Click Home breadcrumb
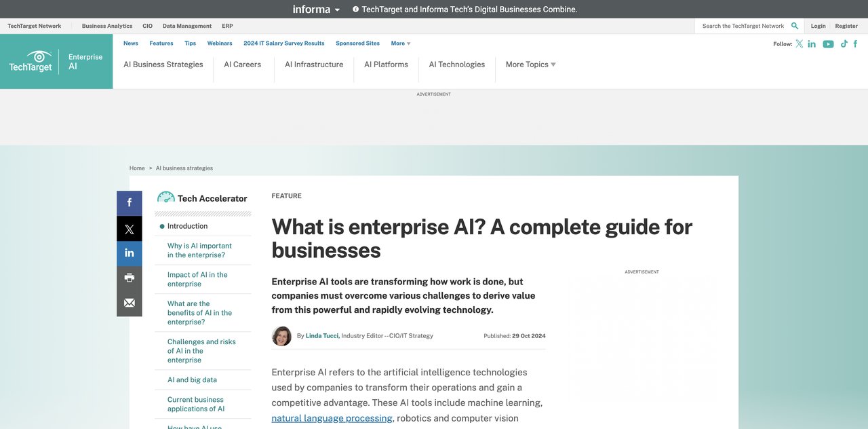Image resolution: width=868 pixels, height=429 pixels. coord(137,168)
